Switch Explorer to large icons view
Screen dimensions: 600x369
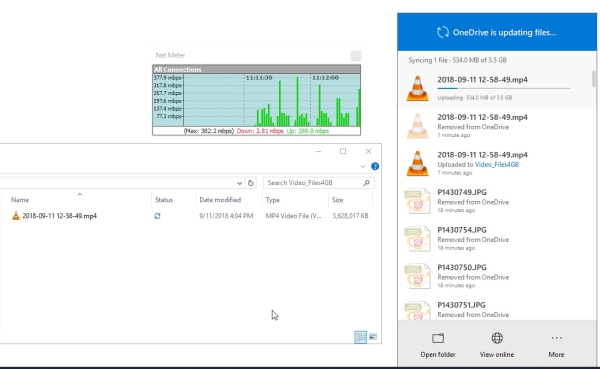(373, 337)
